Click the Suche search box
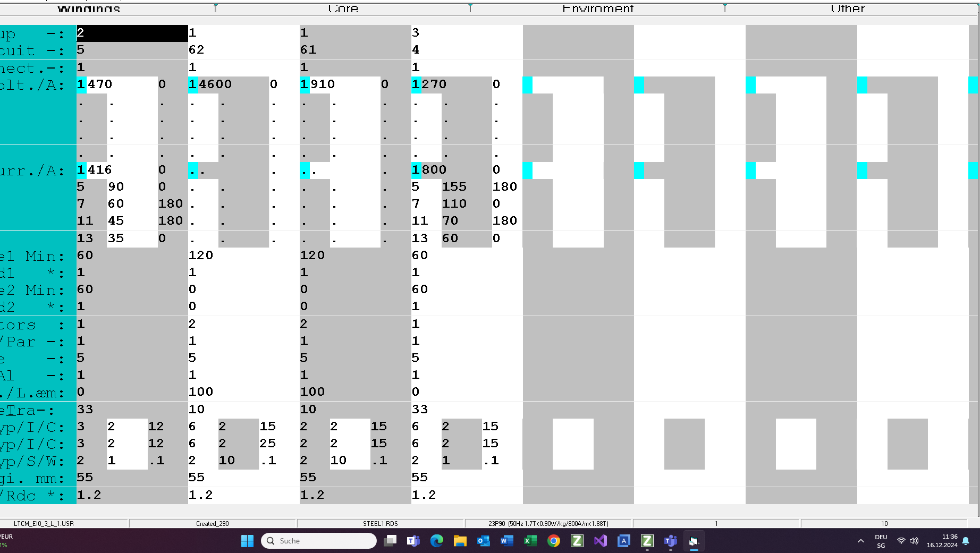980x553 pixels. pos(319,541)
